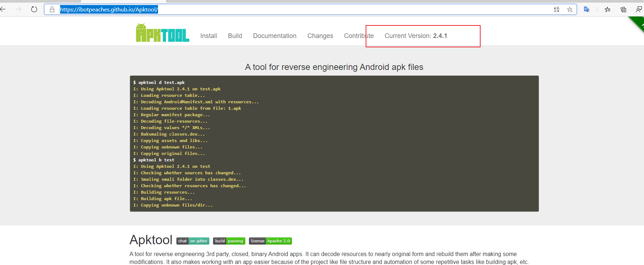The image size is (644, 265).
Task: Open the Documentation menu item
Action: pyautogui.click(x=275, y=36)
